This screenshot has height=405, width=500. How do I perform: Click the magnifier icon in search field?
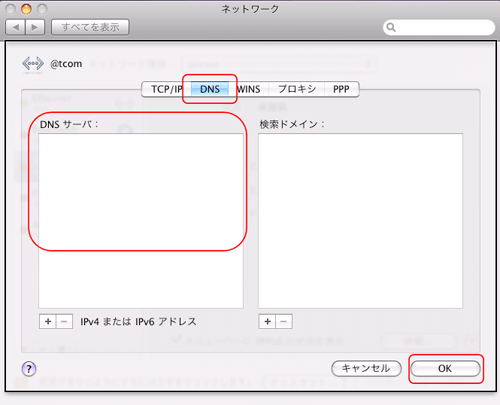pos(391,27)
